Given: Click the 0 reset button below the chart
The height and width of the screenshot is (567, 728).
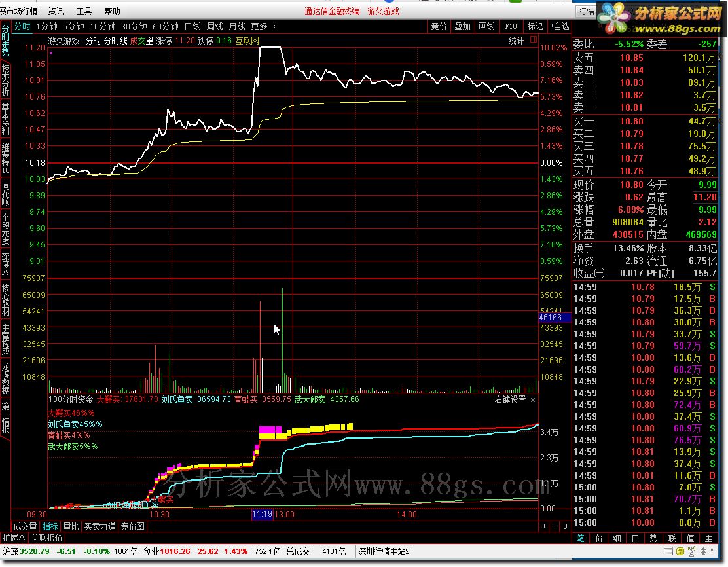Looking at the screenshot, I should point(565,526).
